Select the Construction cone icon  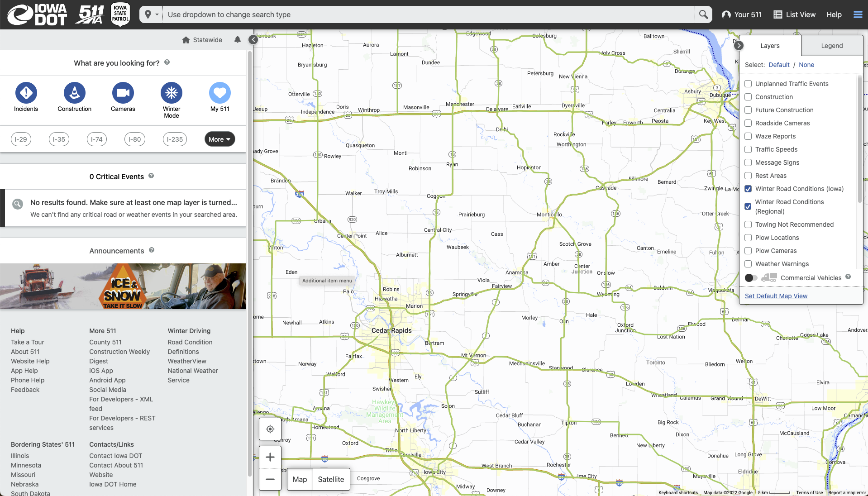click(74, 93)
